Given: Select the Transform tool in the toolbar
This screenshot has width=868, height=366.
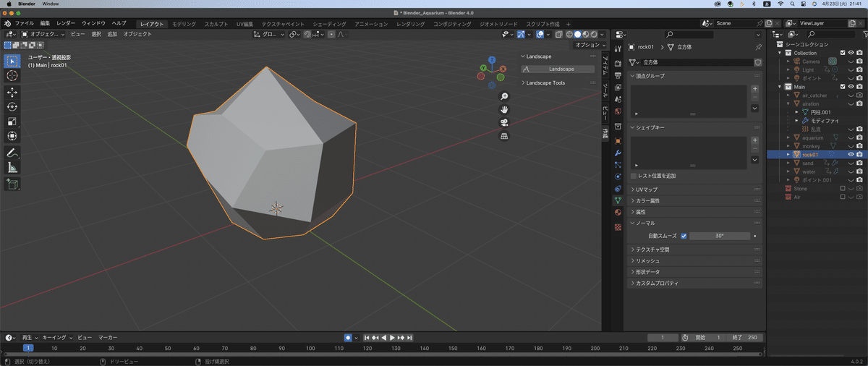Looking at the screenshot, I should point(12,136).
